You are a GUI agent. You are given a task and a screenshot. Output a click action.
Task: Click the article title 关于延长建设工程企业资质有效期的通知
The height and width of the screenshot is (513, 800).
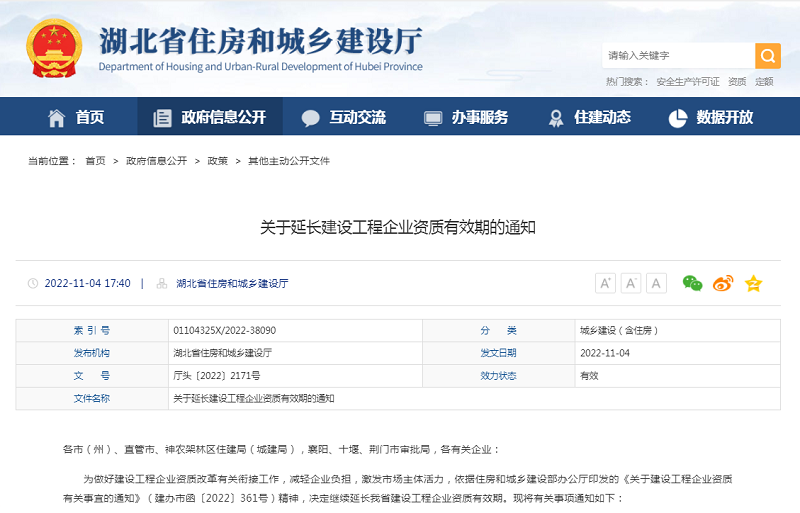pos(398,227)
